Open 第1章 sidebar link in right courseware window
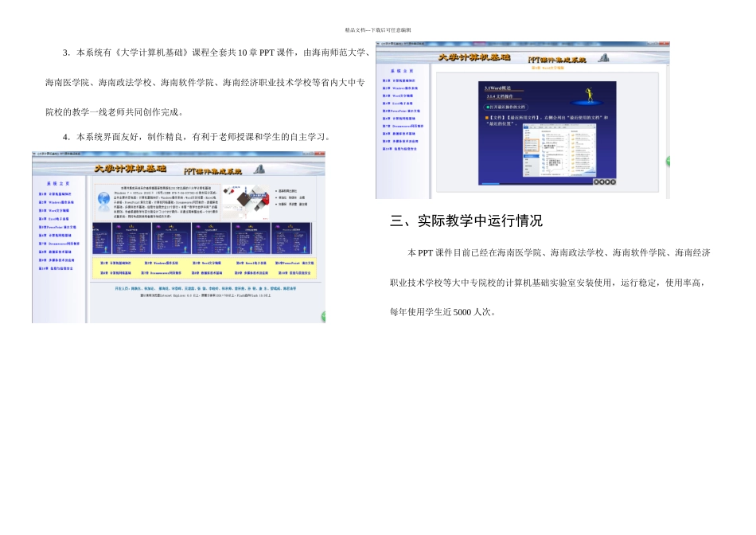756x535 pixels. [x=399, y=80]
